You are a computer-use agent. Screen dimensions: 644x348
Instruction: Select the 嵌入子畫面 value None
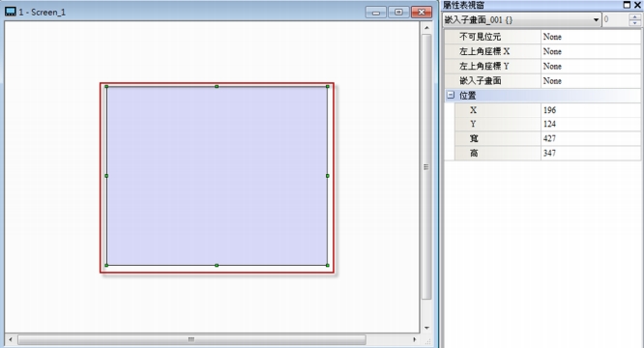590,81
